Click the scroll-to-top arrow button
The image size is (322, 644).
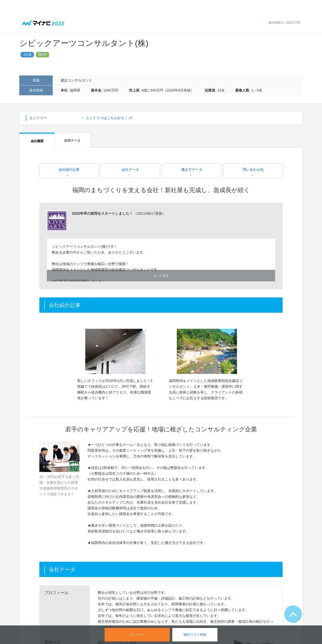point(293,614)
